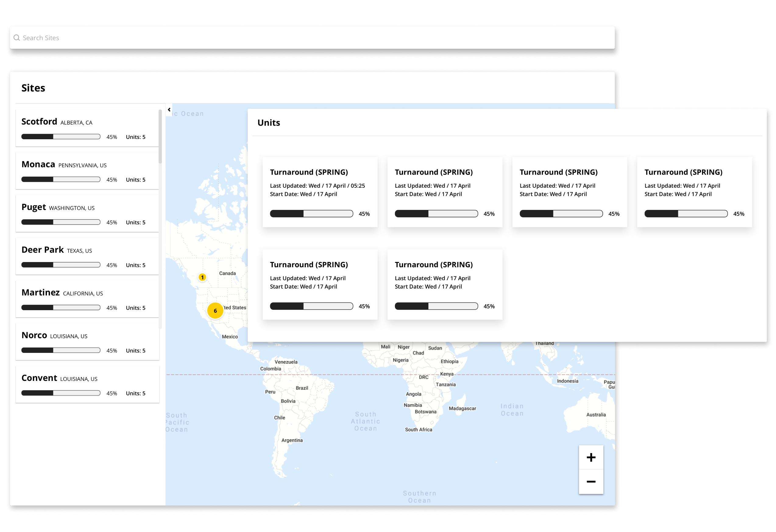Click the Argentina label on the map
776x532 pixels.
(292, 441)
